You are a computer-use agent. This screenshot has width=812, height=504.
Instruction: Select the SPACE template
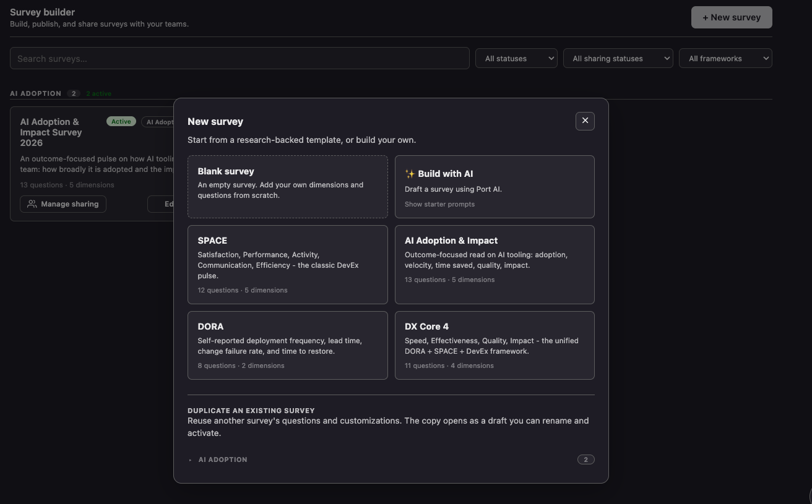[x=288, y=265]
